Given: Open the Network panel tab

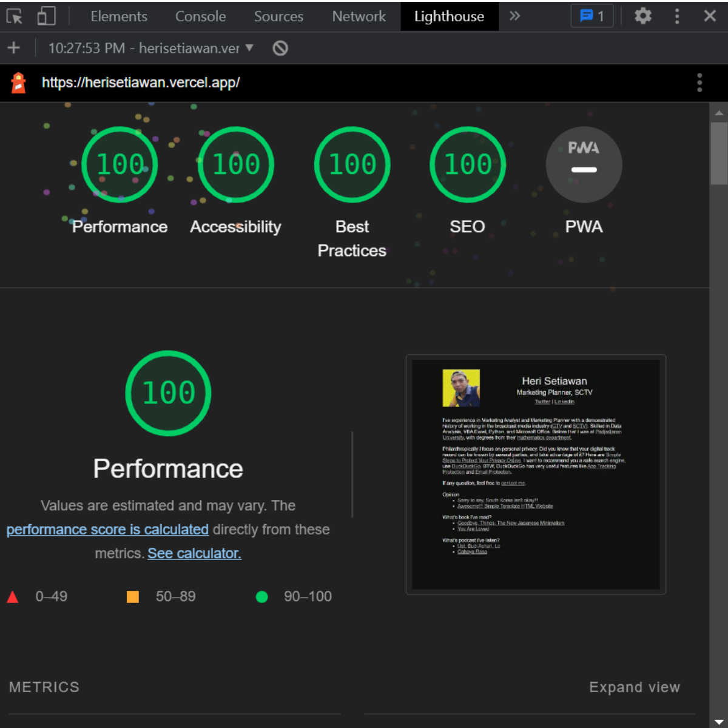Looking at the screenshot, I should [x=359, y=16].
